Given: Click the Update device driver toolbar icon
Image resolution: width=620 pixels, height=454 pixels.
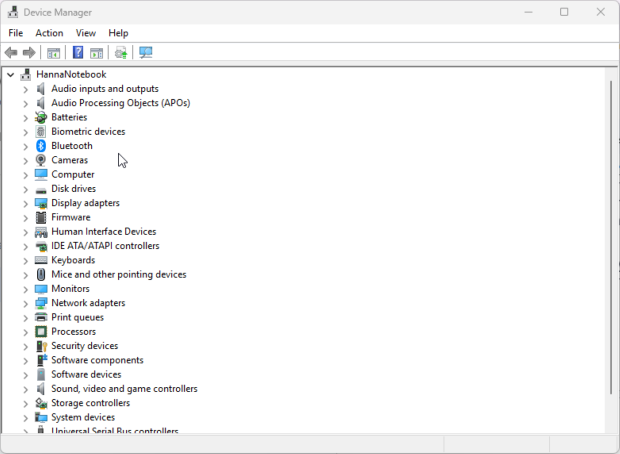Looking at the screenshot, I should (121, 53).
